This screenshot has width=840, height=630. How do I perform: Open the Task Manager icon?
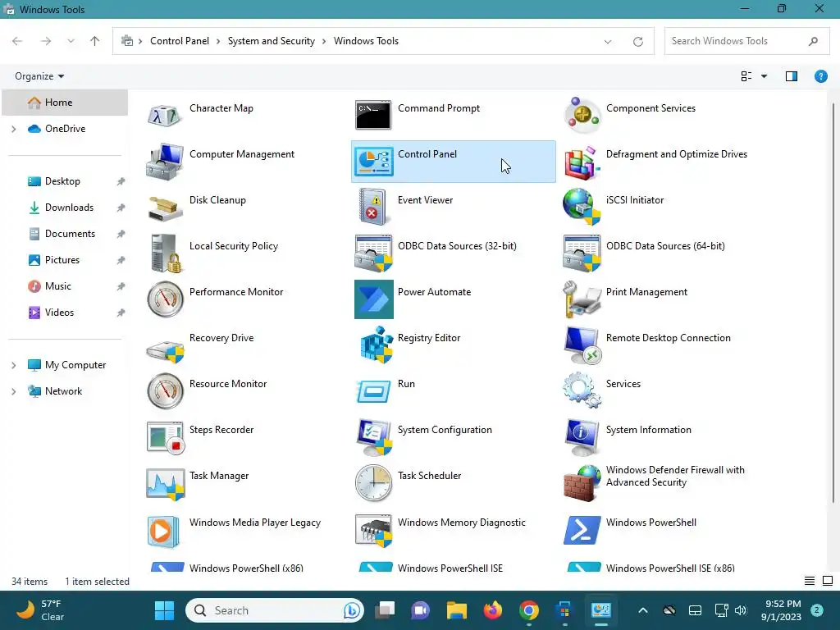[x=165, y=484]
